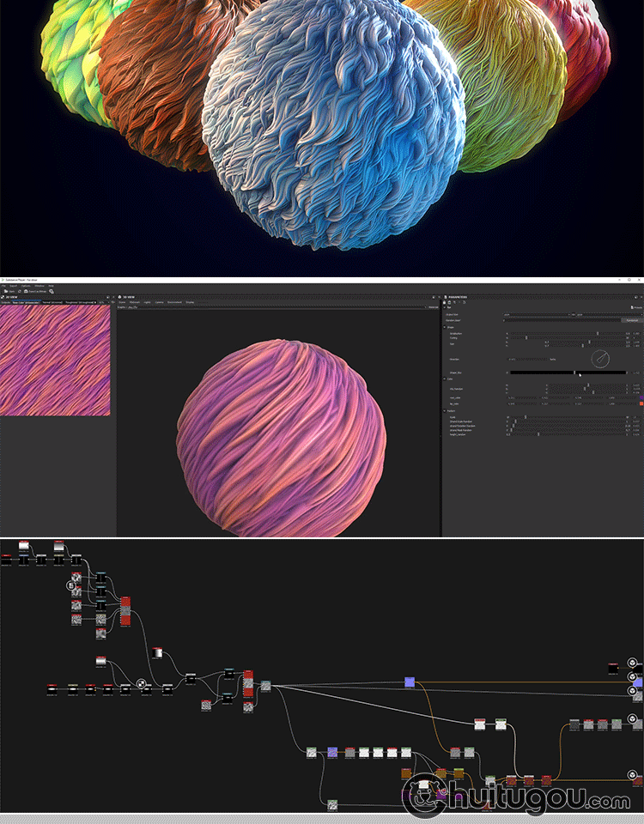Viewport: 644px width, 824px height.
Task: Collapse the Color parameter group
Action: pos(444,379)
